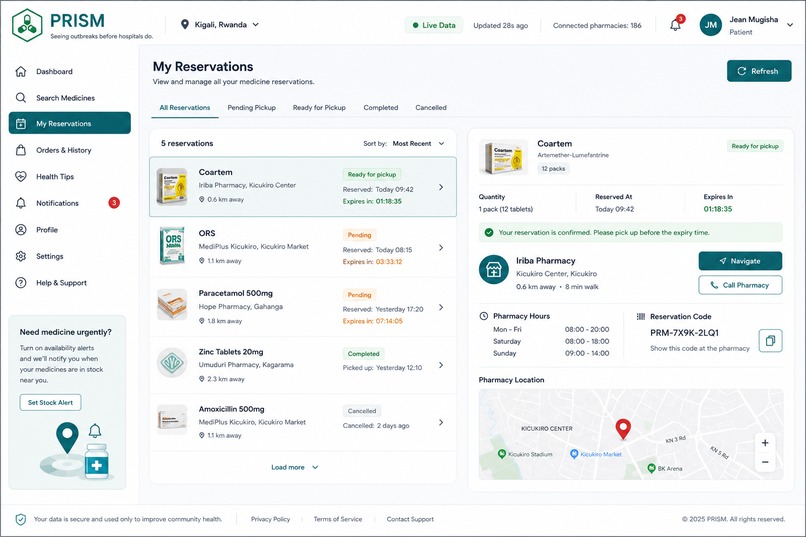Click the Iriba Pharmacy store icon
Screen dimensions: 806x537
point(493,269)
